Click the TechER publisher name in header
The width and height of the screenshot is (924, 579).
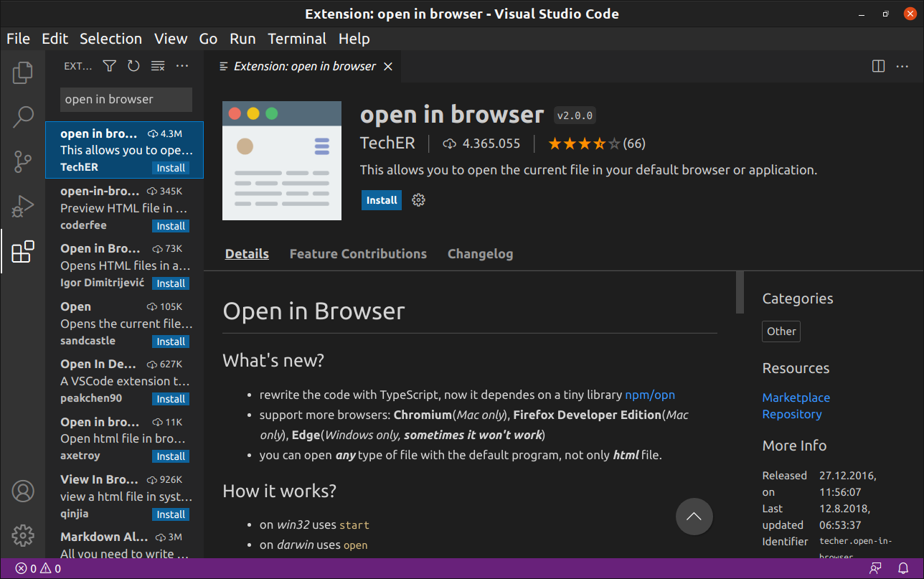[x=387, y=143]
